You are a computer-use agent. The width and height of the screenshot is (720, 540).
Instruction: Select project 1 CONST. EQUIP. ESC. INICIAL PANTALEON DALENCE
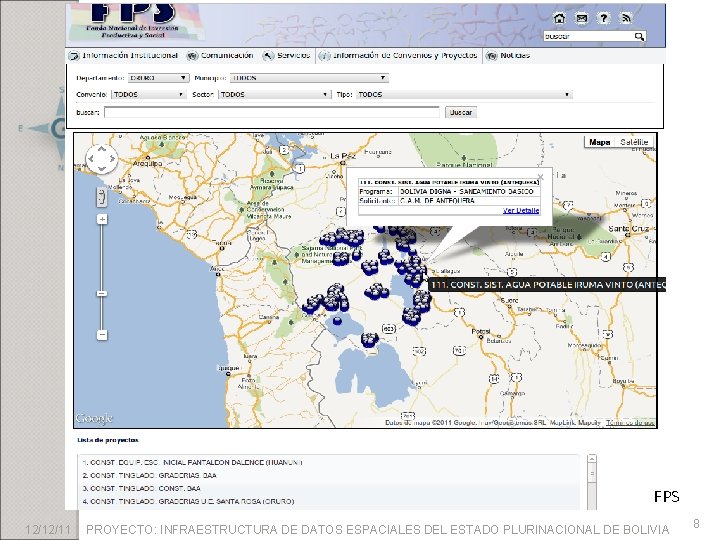(192, 462)
